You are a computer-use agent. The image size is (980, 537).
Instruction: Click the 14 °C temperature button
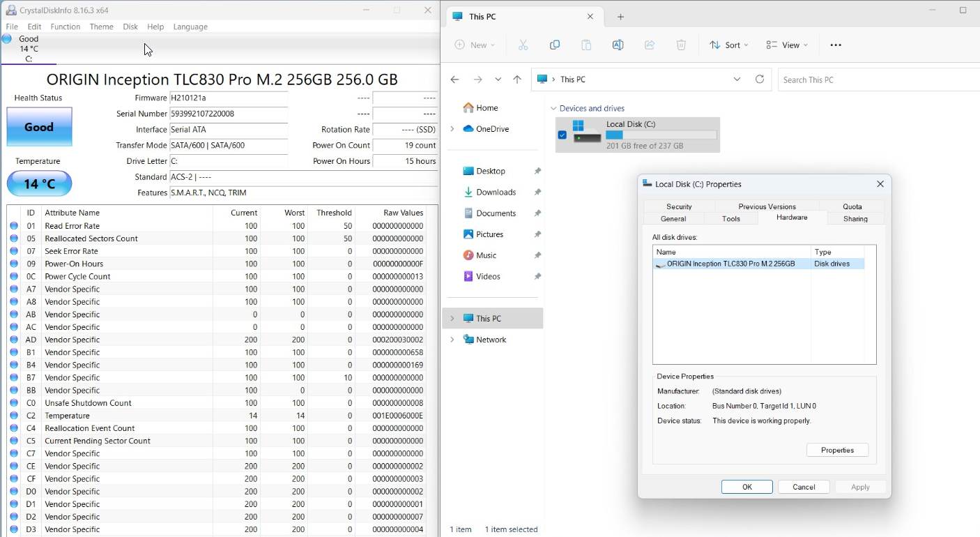[40, 184]
